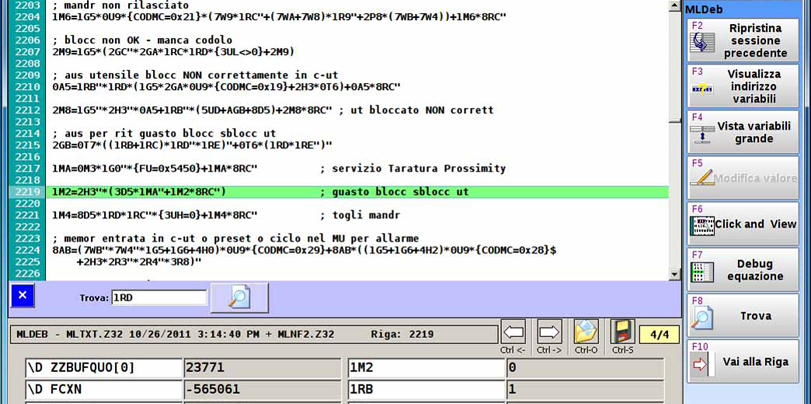Viewport: 811px width, 404px height.
Task: Click comment 'togli mandr' on line 2221
Action: coord(360,215)
